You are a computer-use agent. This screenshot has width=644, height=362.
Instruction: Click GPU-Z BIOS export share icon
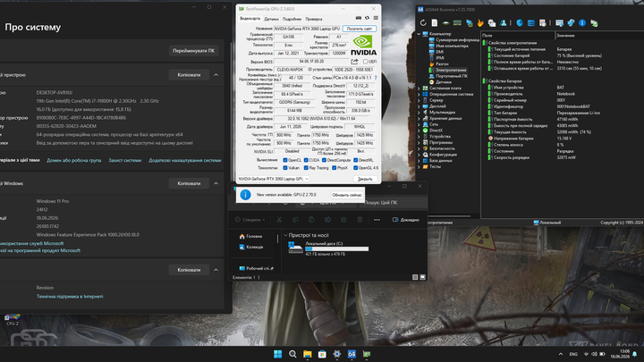(x=354, y=62)
